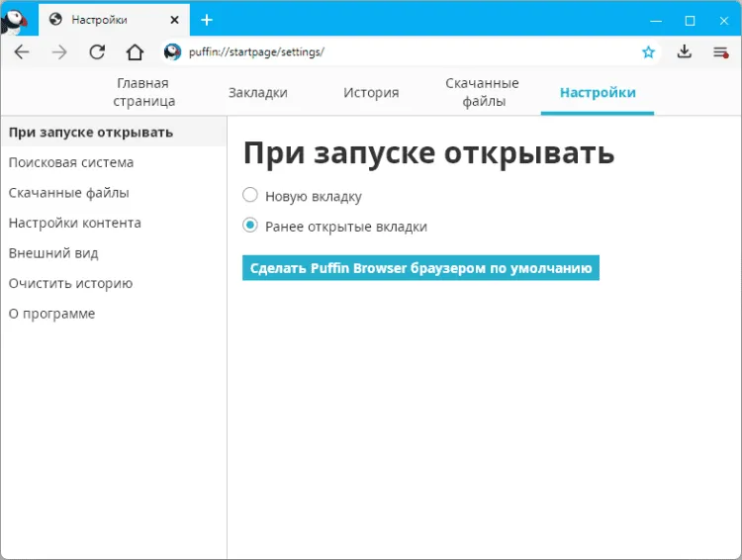Open the История tab
This screenshot has height=560, width=742.
point(371,92)
